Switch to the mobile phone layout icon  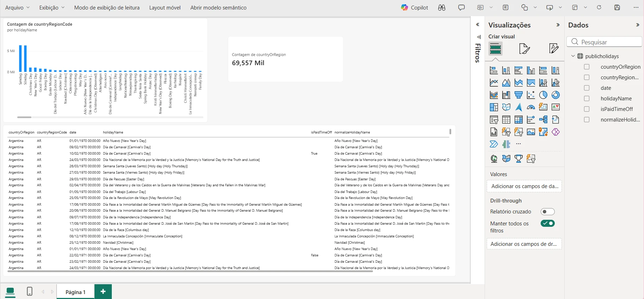[30, 291]
